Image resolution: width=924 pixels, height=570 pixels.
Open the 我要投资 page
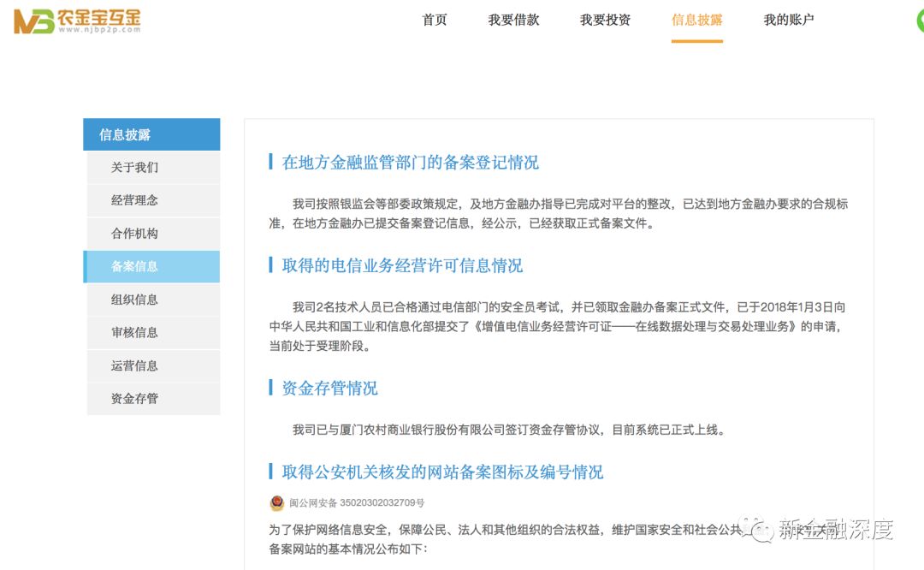(605, 20)
